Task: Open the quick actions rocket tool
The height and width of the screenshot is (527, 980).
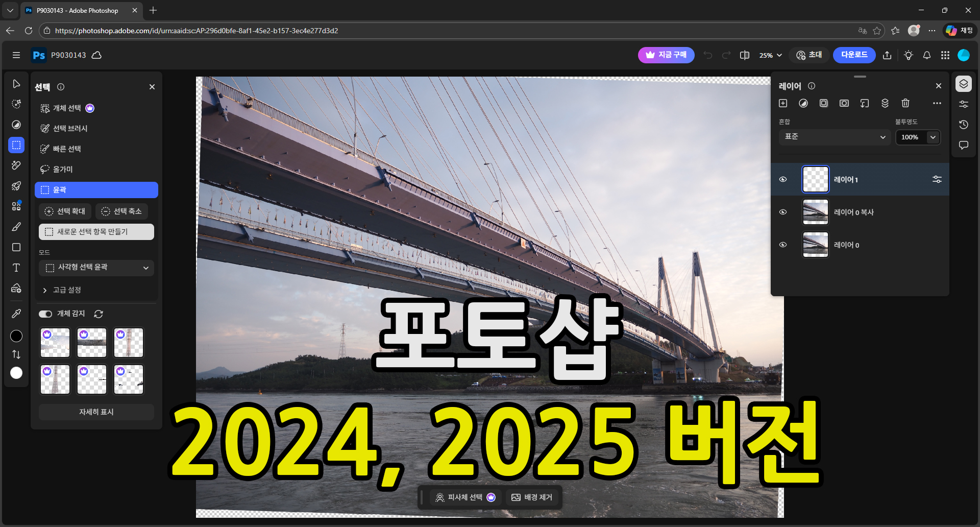Action: tap(16, 186)
